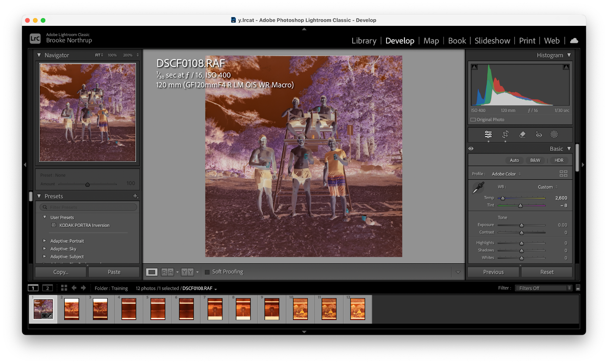The image size is (608, 364).
Task: Switch to Loupe view button
Action: pos(152,272)
